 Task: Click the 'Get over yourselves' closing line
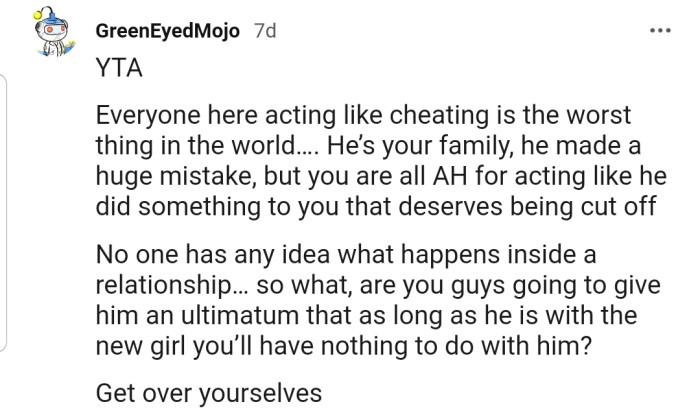[x=208, y=394]
